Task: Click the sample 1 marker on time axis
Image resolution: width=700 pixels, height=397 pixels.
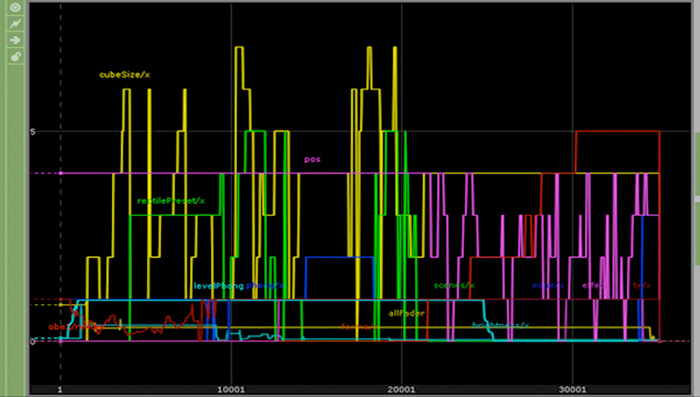Action: (x=60, y=389)
